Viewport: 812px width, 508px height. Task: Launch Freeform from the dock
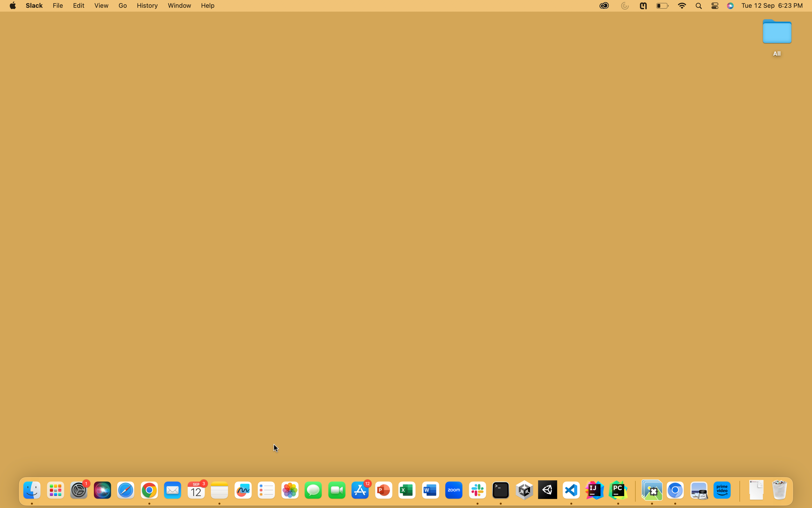243,491
